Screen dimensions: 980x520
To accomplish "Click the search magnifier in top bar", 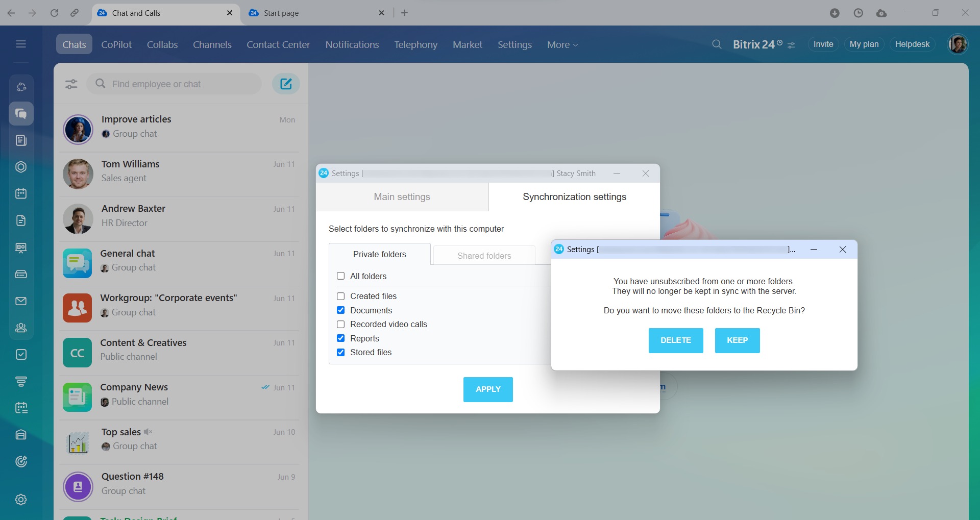I will click(717, 44).
